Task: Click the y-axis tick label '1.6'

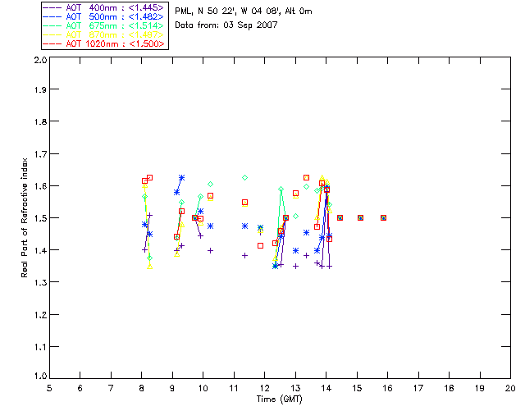Action: pyautogui.click(x=40, y=186)
